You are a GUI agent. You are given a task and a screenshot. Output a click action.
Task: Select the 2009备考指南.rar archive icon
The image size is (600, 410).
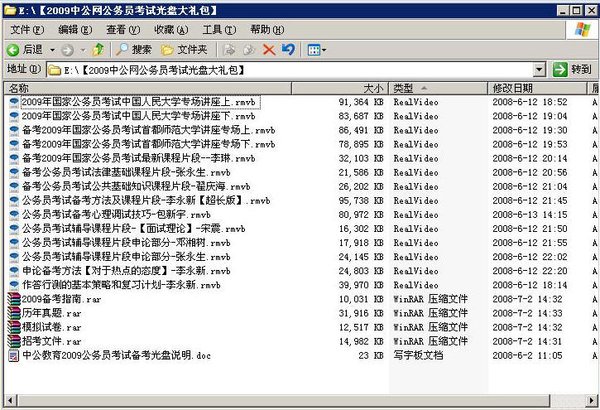(14, 299)
